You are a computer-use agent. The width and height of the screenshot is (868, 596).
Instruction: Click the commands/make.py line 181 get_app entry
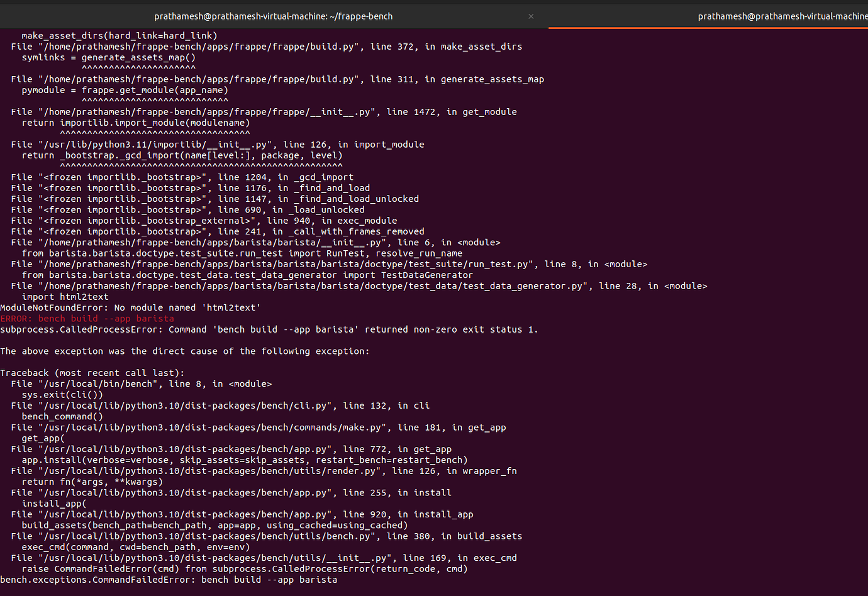pyautogui.click(x=259, y=428)
